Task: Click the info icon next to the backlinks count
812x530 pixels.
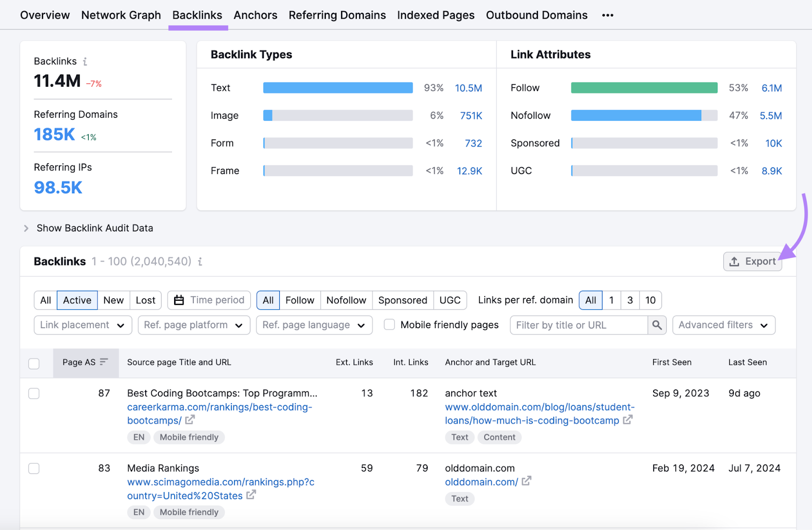Action: coord(199,262)
